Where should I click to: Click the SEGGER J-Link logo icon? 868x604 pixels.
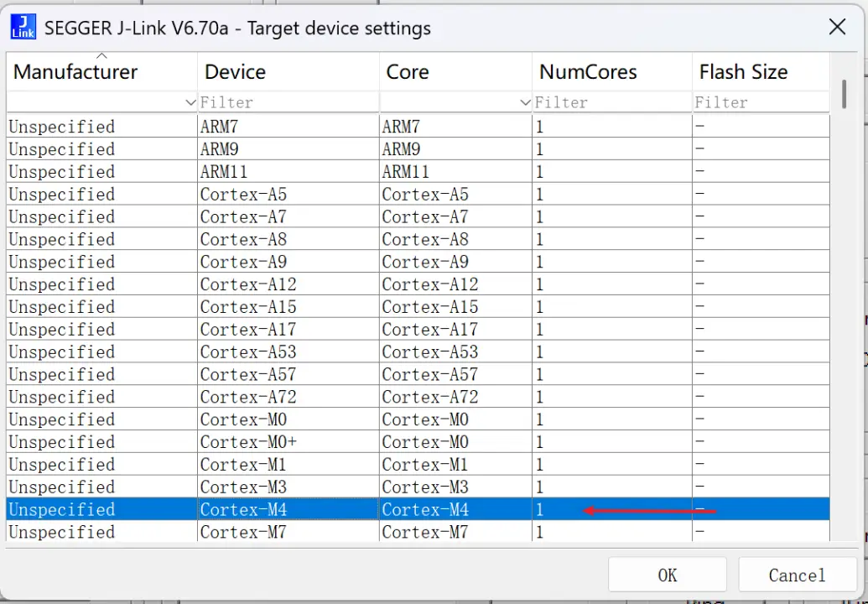click(x=23, y=27)
